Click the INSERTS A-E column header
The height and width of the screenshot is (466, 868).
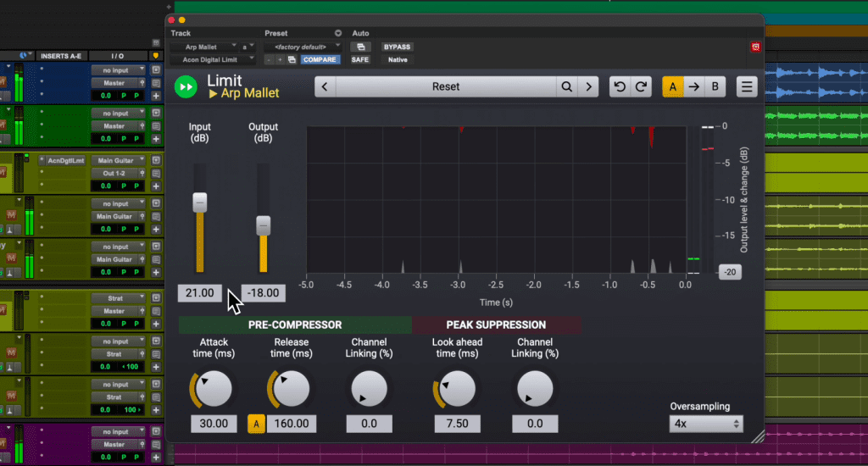click(61, 56)
